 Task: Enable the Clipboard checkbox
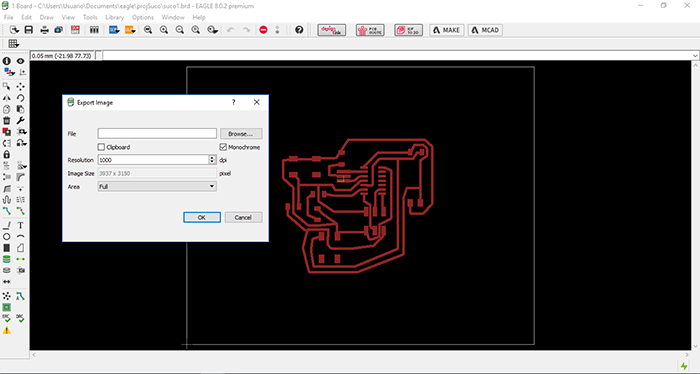click(x=101, y=147)
